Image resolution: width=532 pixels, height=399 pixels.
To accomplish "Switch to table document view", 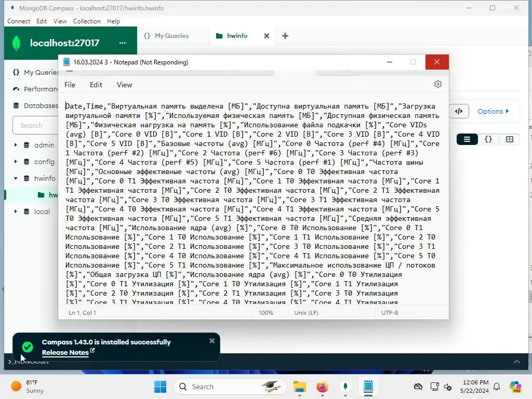I will tap(509, 139).
